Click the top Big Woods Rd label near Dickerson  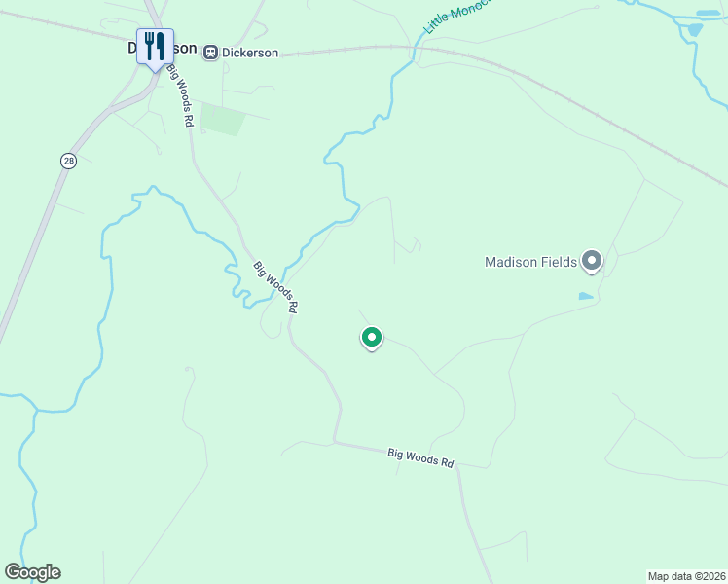[181, 95]
